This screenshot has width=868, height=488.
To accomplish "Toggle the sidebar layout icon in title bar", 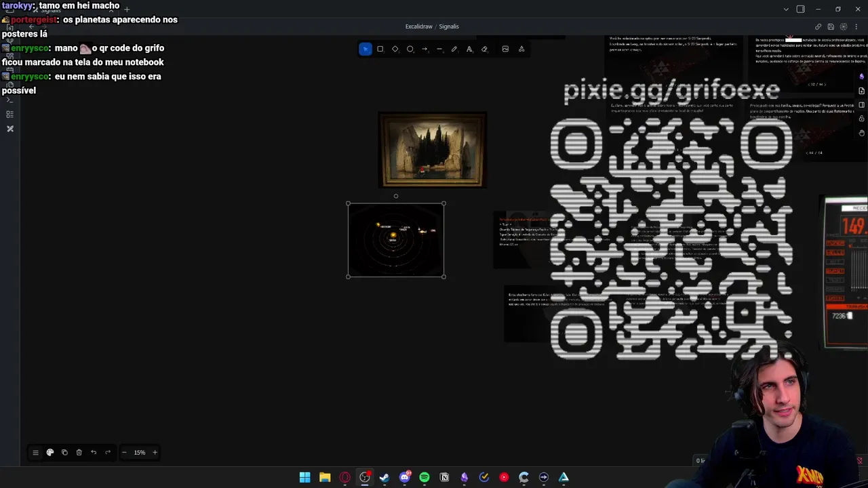I will click(x=801, y=9).
